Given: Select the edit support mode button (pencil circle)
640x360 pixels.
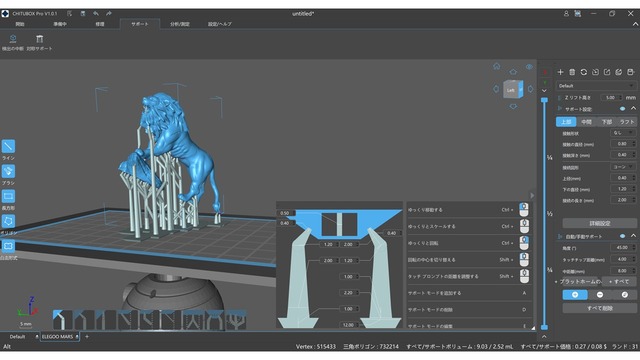Looking at the screenshot, I should tap(624, 295).
